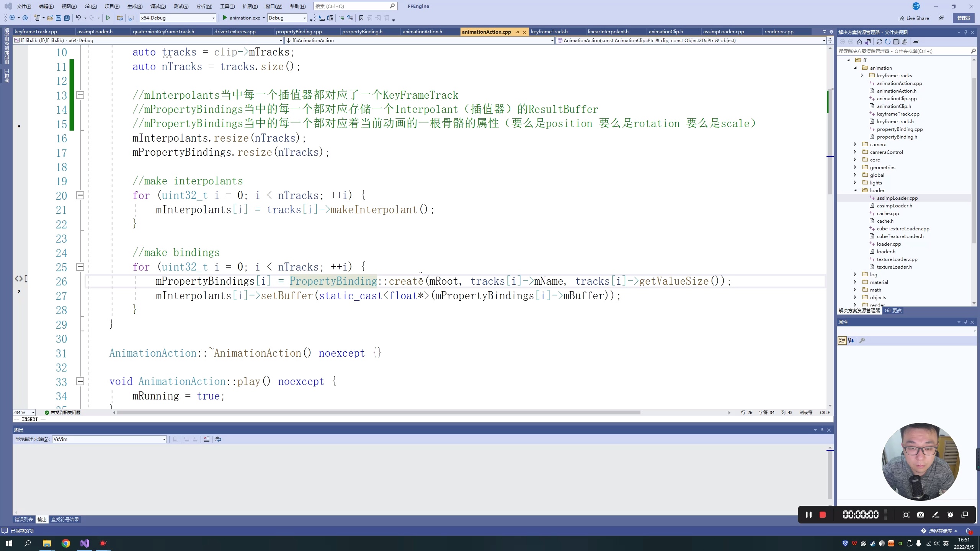This screenshot has width=980, height=551.
Task: Click Collapse All icon in Solution Explorer
Action: [896, 42]
